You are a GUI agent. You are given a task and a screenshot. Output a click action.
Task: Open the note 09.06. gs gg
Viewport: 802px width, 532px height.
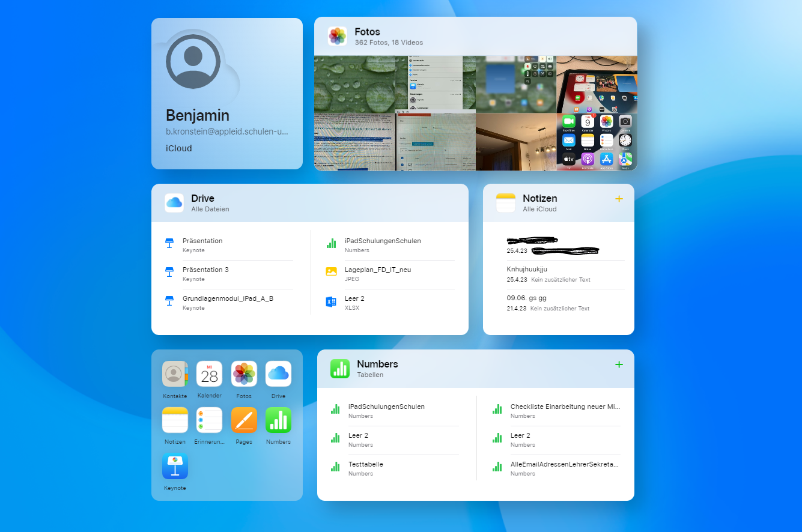[x=565, y=303]
